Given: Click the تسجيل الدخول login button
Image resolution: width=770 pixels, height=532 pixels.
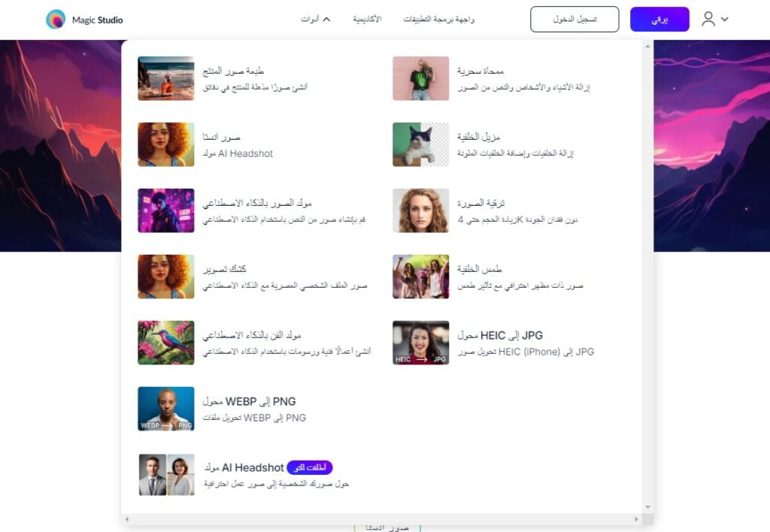Looking at the screenshot, I should (x=574, y=20).
